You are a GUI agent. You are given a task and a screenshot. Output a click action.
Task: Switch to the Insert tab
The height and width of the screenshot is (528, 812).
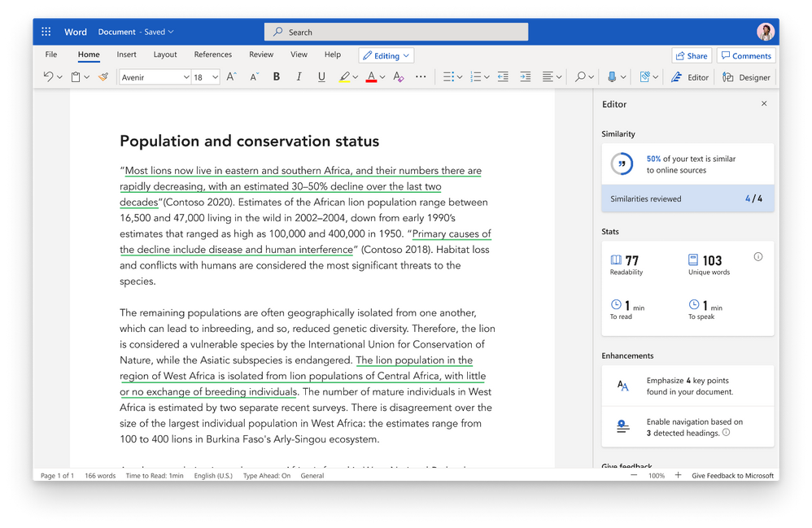[126, 55]
